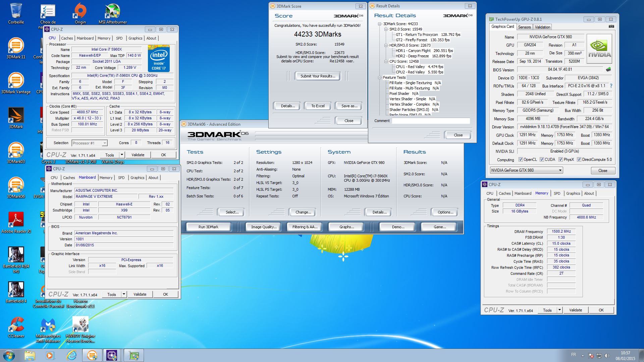Screen dimensions: 644x362
Task: Open Tools dropdown arrow in Memory CPU-Z window
Action: point(559,310)
